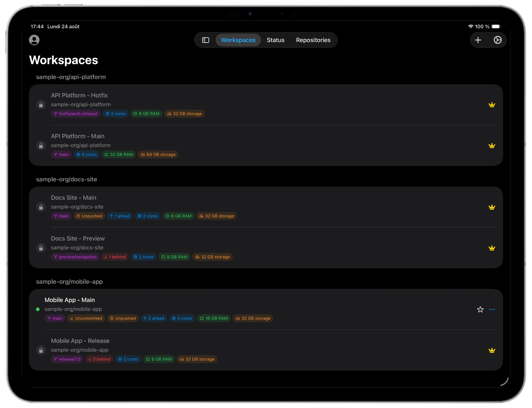Click the 2 ahead tag
The height and width of the screenshot is (408, 532).
click(154, 318)
